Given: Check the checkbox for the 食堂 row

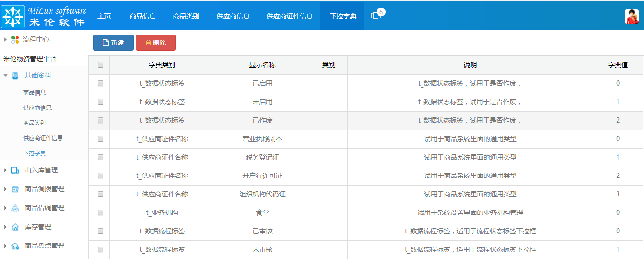Looking at the screenshot, I should click(100, 213).
